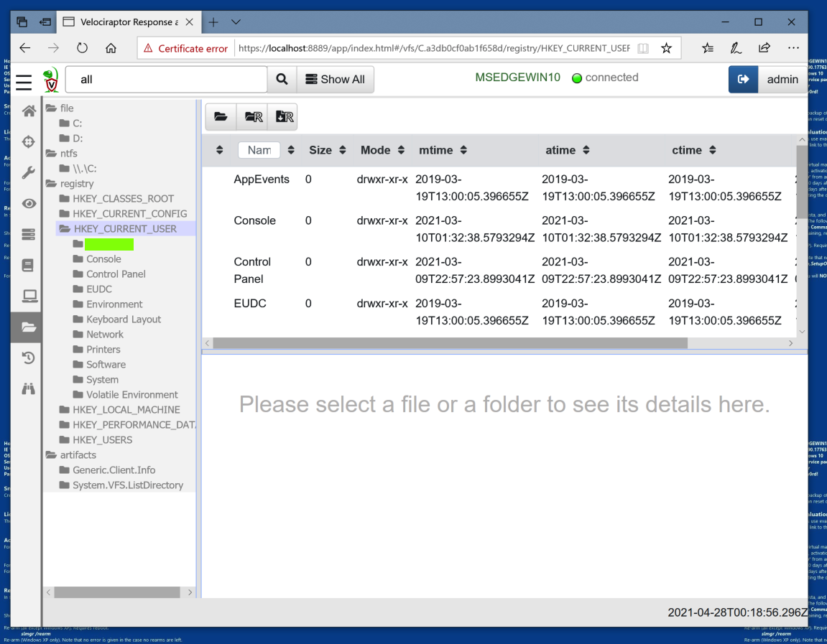Click the logout arrow icon
The height and width of the screenshot is (644, 827).
pos(743,79)
